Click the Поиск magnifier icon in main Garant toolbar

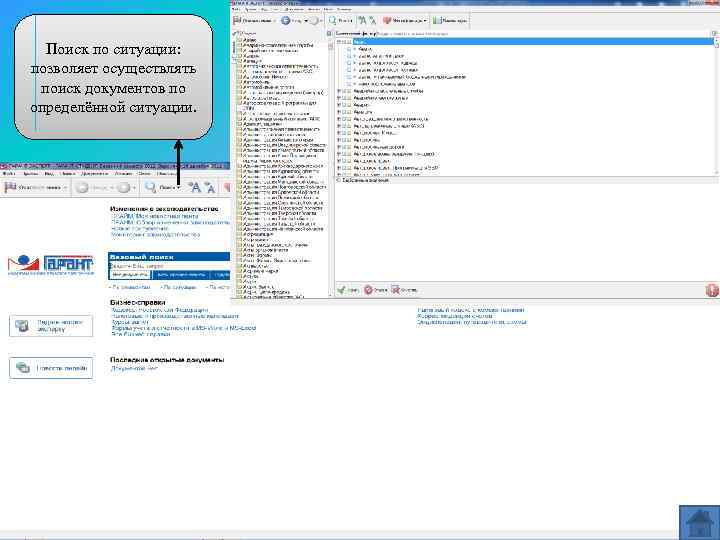[x=150, y=187]
